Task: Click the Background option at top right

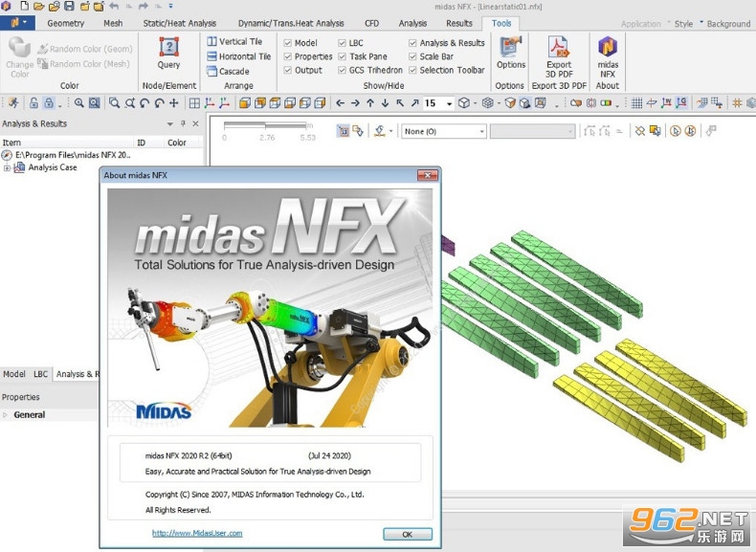Action: point(728,24)
